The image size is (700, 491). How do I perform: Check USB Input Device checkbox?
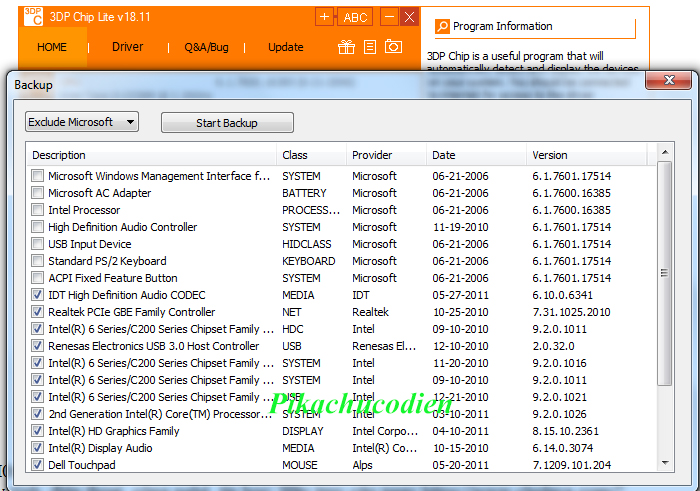pyautogui.click(x=38, y=244)
